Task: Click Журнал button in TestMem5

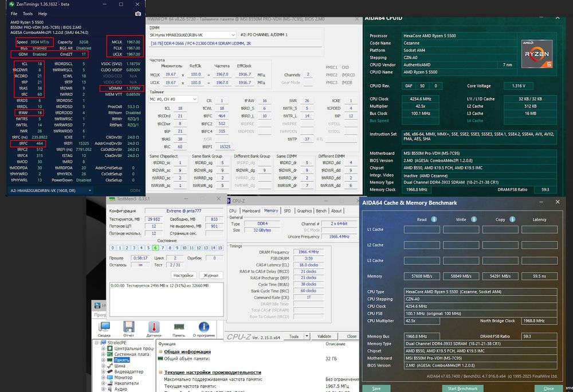Action: pos(211,275)
